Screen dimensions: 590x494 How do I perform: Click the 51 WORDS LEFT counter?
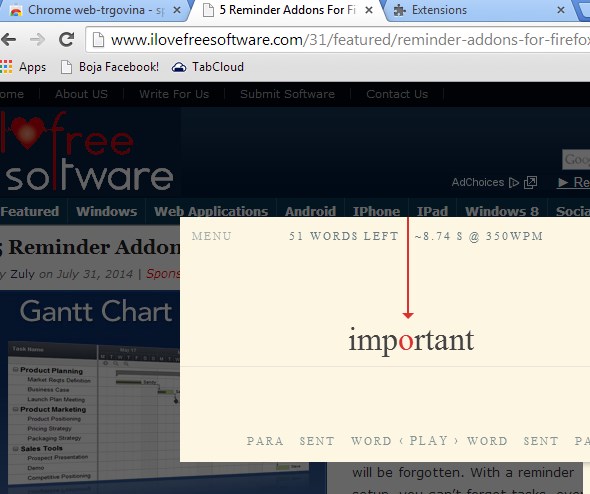click(344, 236)
